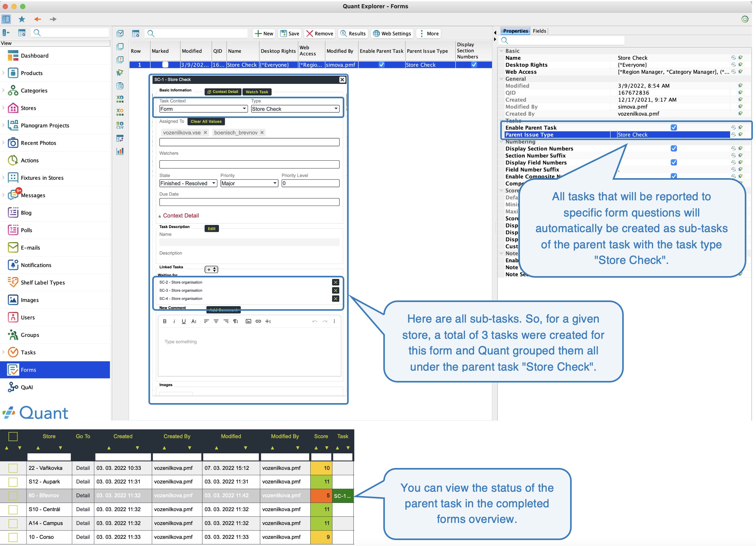Remove linked task SC-2 Store organisation
The width and height of the screenshot is (756, 546).
point(335,282)
